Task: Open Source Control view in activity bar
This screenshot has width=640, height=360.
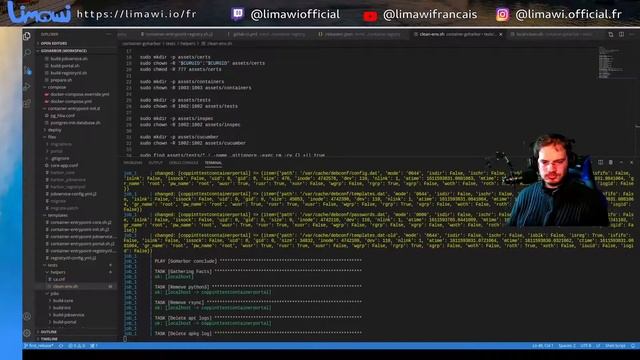Action: pyautogui.click(x=27, y=70)
